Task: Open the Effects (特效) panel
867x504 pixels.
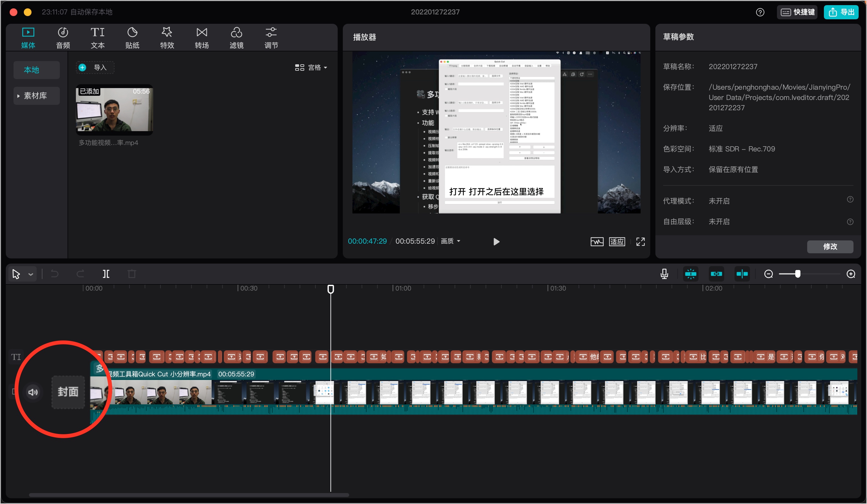Action: pyautogui.click(x=167, y=38)
